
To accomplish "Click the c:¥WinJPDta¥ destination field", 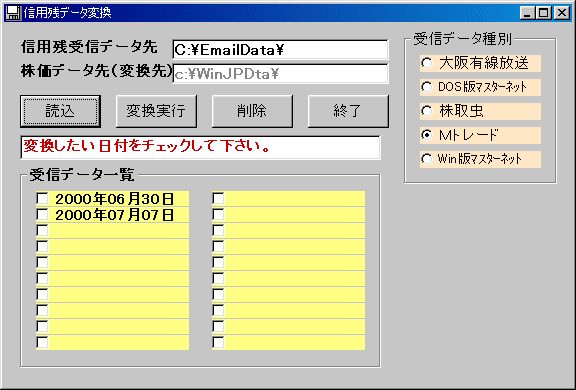I will click(x=280, y=74).
